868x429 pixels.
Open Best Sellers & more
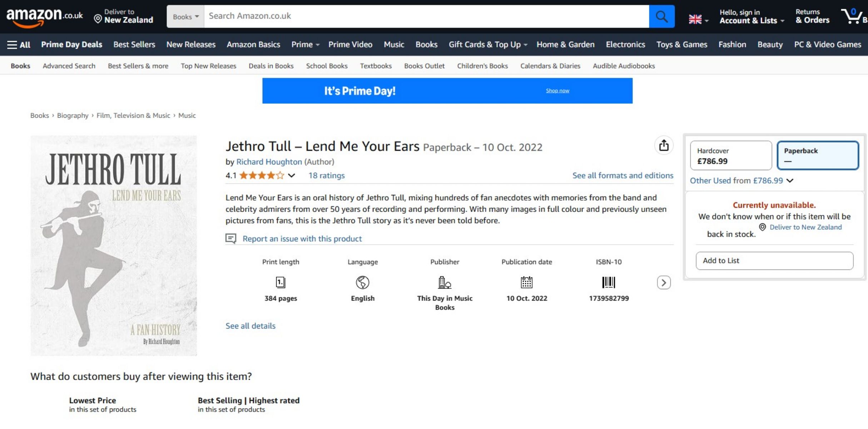pyautogui.click(x=138, y=66)
